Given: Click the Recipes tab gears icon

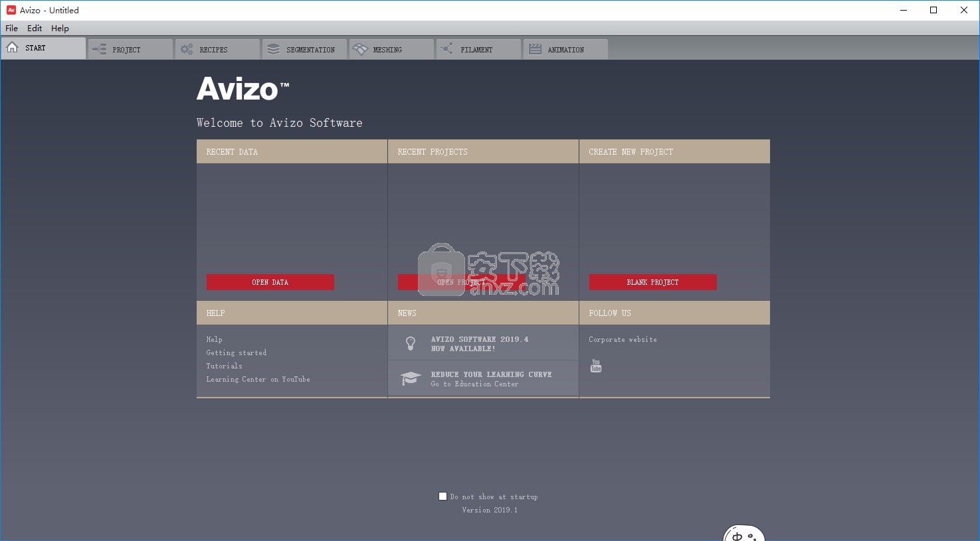Looking at the screenshot, I should (x=187, y=49).
